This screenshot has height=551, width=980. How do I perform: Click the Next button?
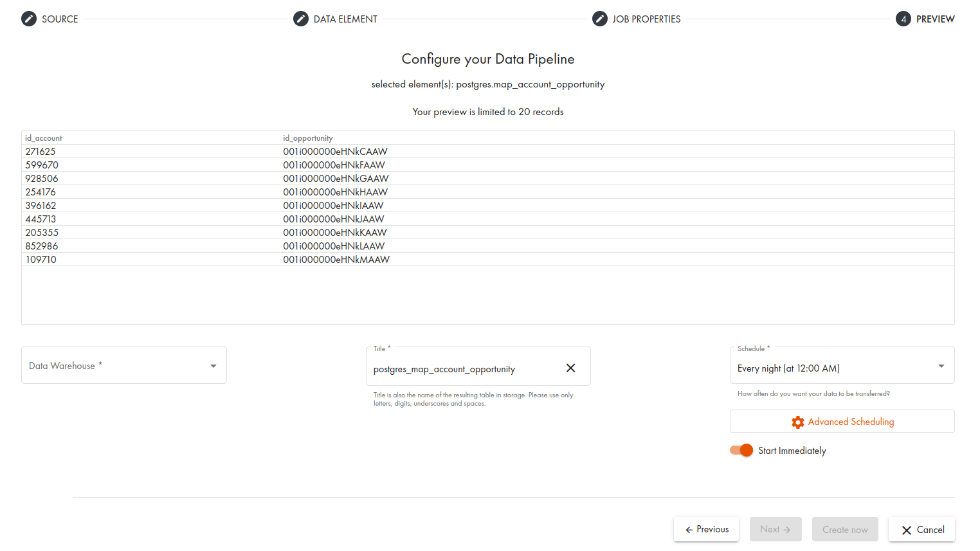[775, 529]
